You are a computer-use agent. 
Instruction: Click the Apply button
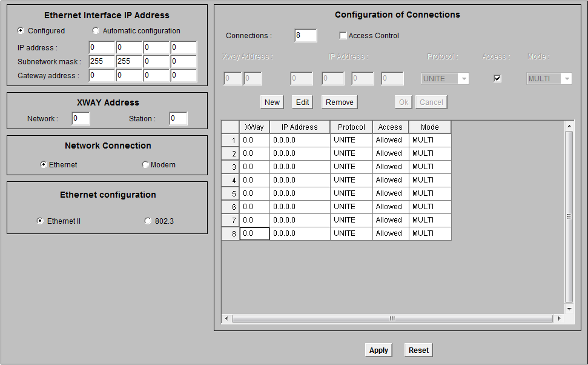tap(378, 350)
